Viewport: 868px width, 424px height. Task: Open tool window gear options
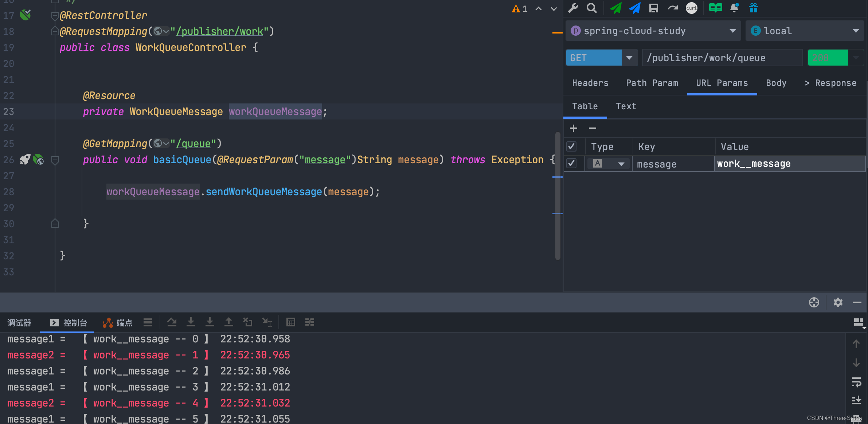click(838, 302)
